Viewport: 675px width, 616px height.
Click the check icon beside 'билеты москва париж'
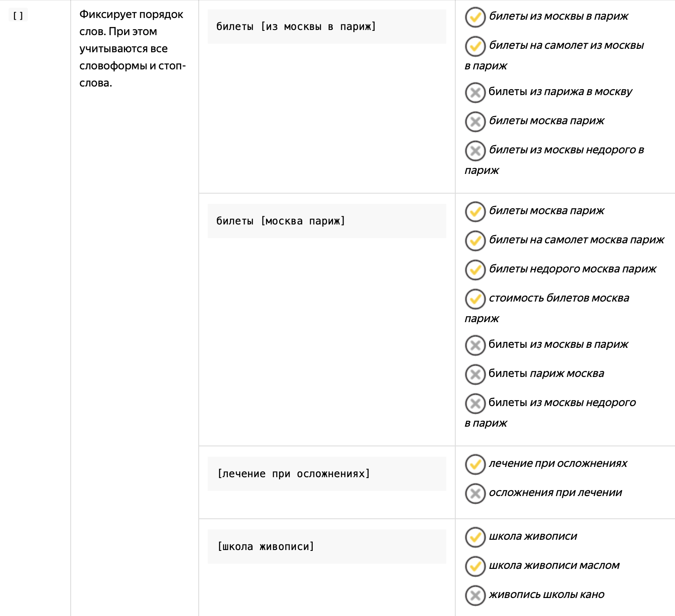(475, 212)
